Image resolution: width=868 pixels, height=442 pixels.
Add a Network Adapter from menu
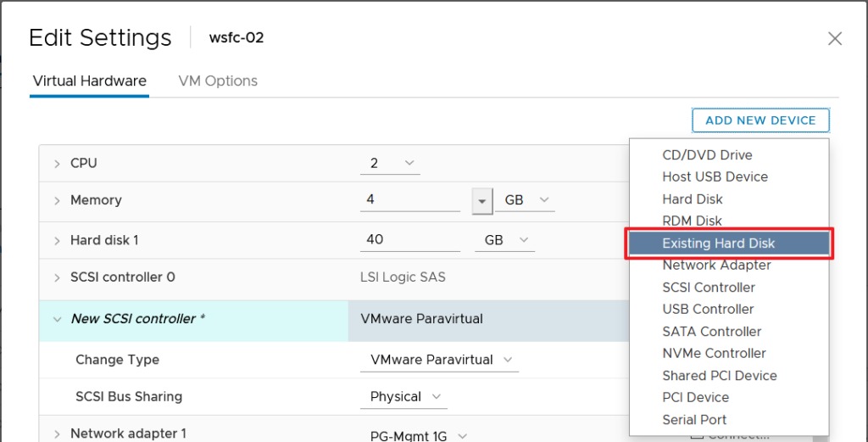[x=716, y=266]
